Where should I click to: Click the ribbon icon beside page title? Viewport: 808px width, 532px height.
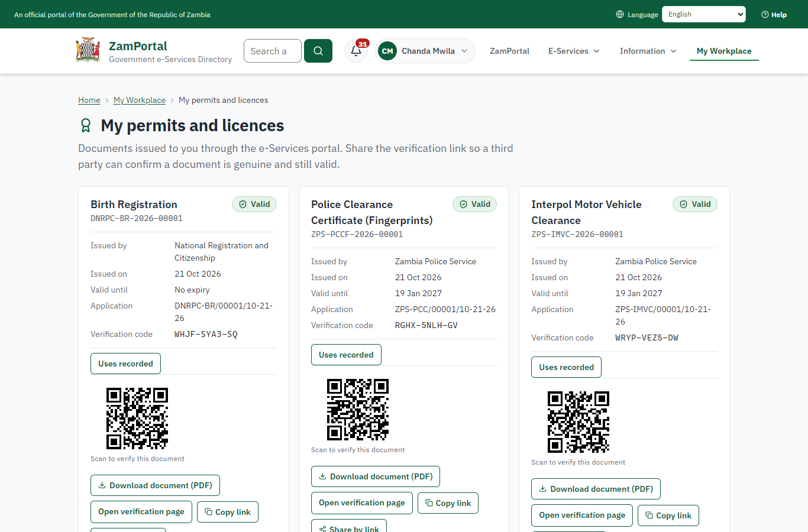pos(86,125)
